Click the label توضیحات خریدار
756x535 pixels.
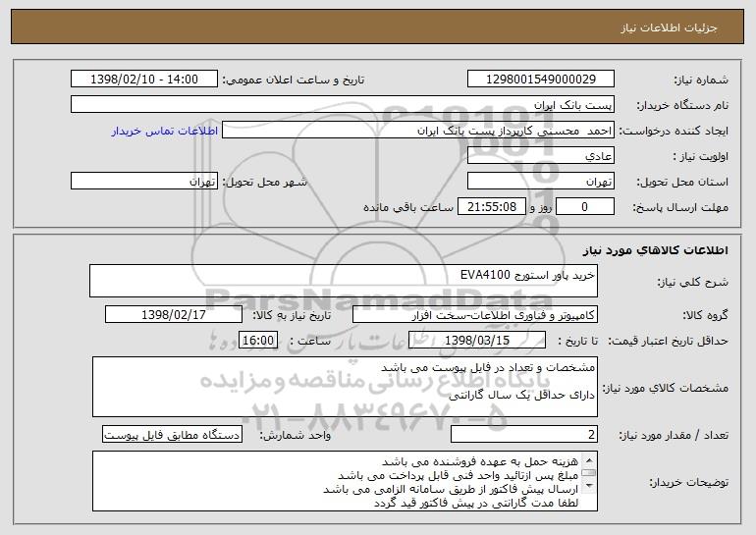pyautogui.click(x=688, y=482)
